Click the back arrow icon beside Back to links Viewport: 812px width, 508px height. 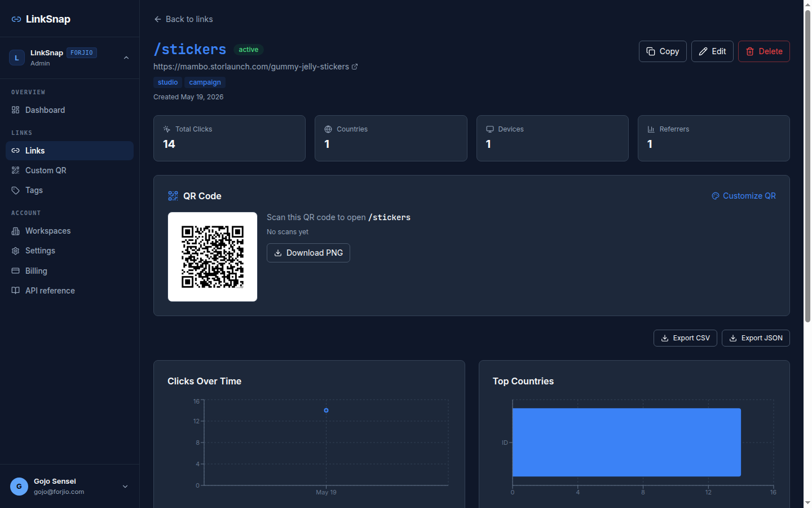click(x=158, y=19)
